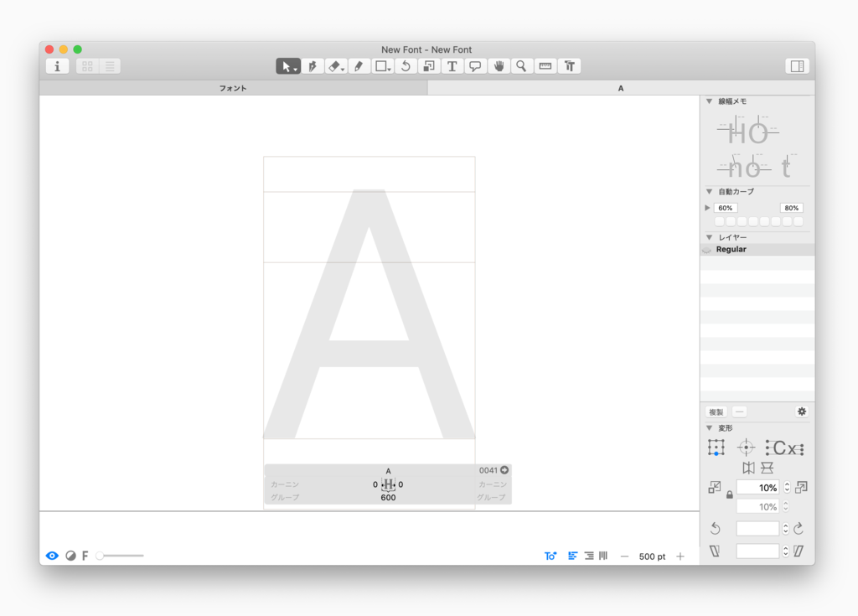This screenshot has width=858, height=616.
Task: Switch to list view
Action: click(110, 66)
